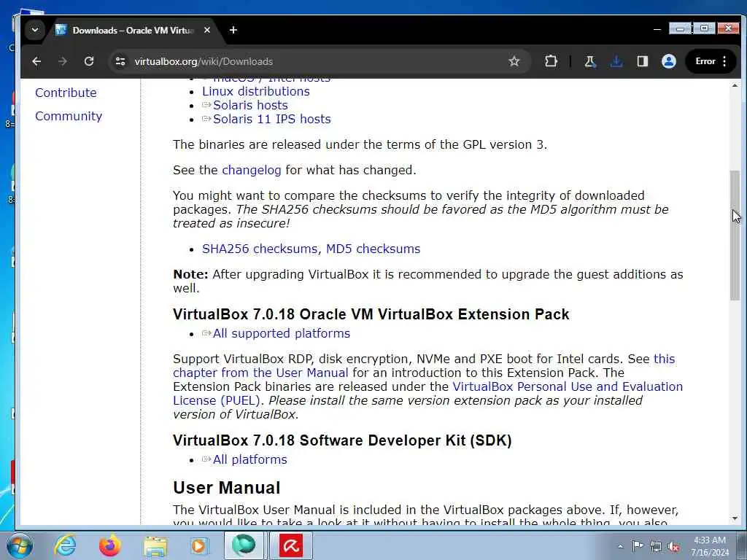Select the Downloads – Oracle VM VirtualBox tab
747x560 pixels.
point(133,30)
